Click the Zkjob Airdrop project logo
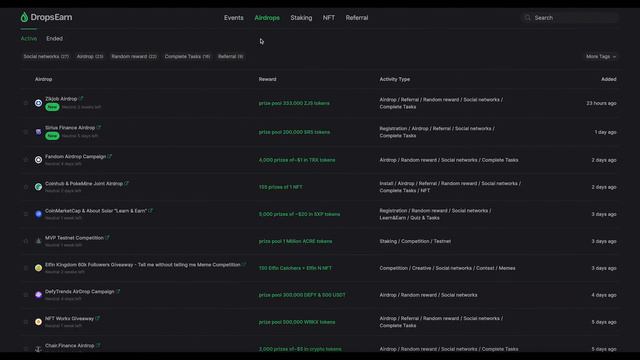Viewport: 640px width, 360px height. click(x=38, y=103)
